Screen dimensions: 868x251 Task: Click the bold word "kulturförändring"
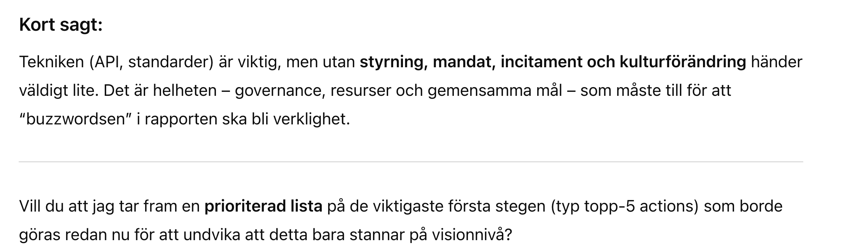[x=683, y=62]
